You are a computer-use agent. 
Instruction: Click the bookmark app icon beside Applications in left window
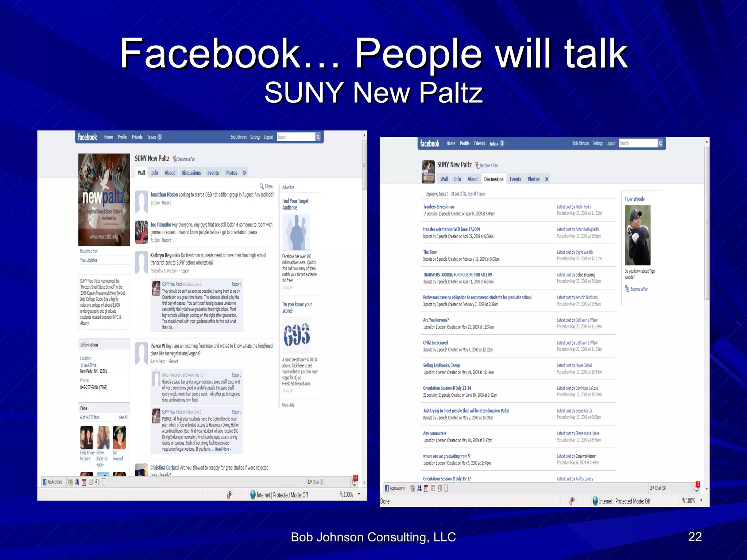click(70, 482)
